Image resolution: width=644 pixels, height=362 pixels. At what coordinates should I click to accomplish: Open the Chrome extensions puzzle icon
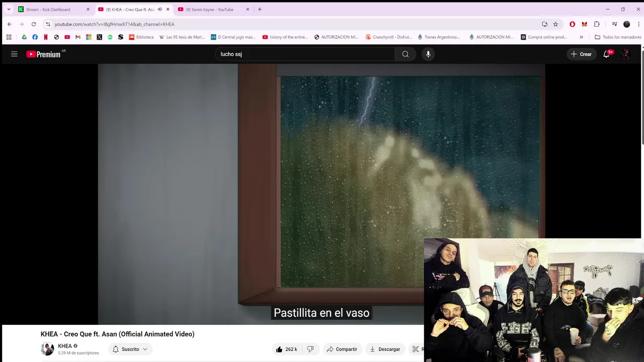(x=597, y=24)
